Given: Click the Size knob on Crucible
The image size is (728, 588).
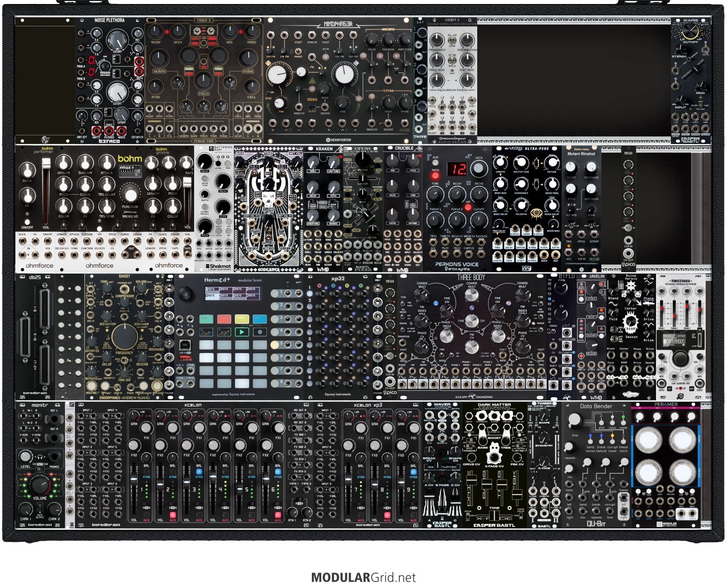Looking at the screenshot, I should [392, 160].
